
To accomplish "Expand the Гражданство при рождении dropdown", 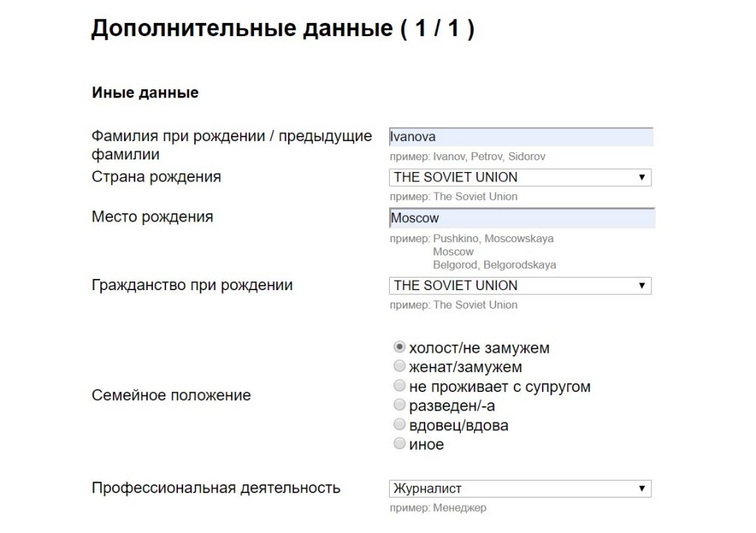I will tap(520, 286).
